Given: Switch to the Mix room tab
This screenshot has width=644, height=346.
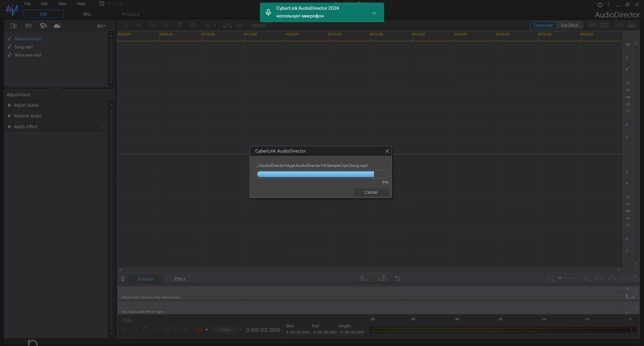Looking at the screenshot, I should coord(87,14).
